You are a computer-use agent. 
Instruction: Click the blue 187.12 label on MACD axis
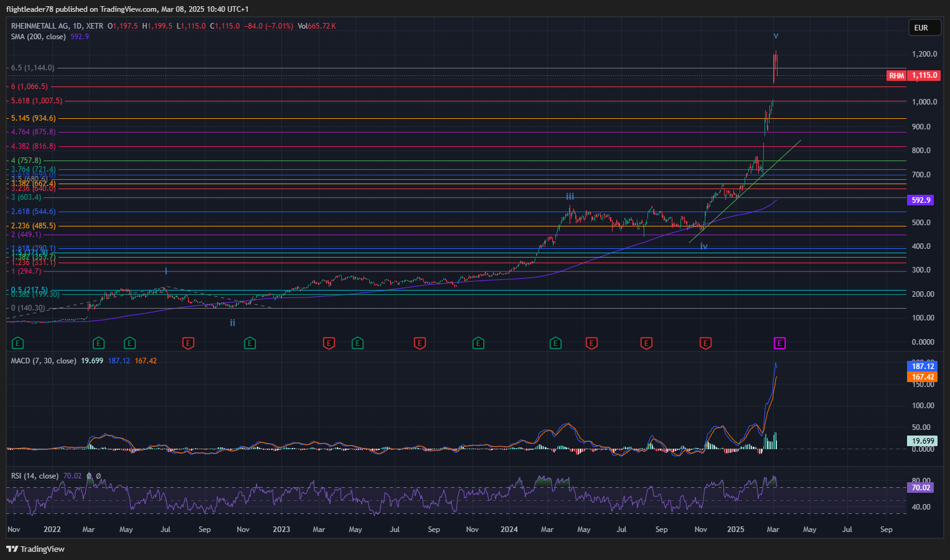coord(923,366)
